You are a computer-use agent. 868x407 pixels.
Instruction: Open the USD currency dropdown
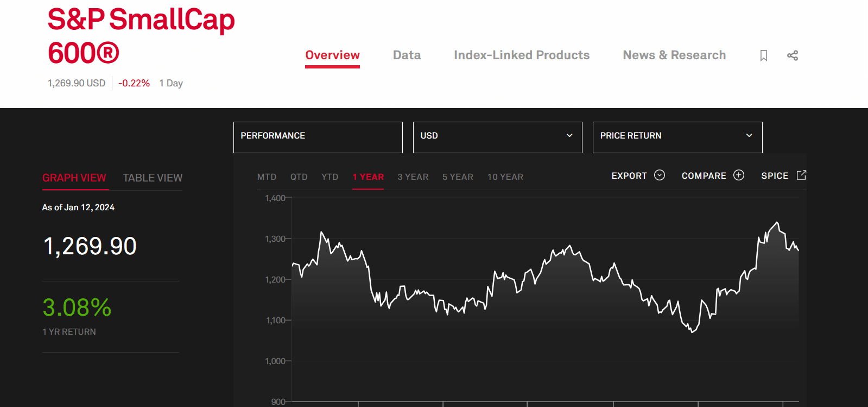[497, 137]
